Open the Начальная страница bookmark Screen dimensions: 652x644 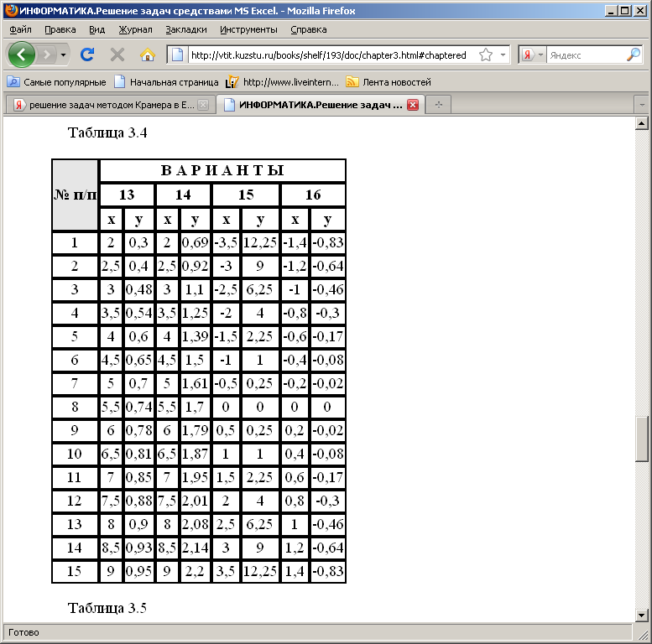pyautogui.click(x=166, y=82)
